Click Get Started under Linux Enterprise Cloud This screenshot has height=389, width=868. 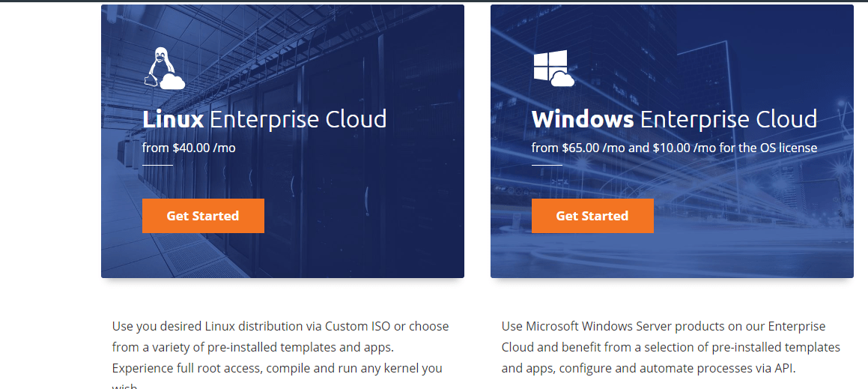click(x=203, y=216)
